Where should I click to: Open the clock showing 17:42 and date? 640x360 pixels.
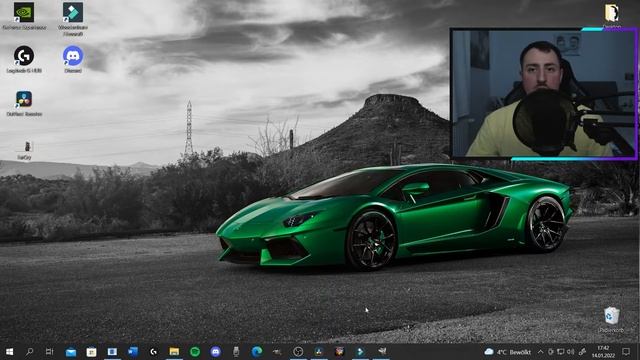click(603, 352)
